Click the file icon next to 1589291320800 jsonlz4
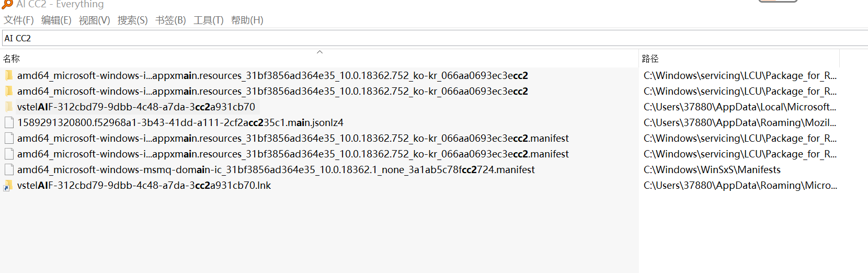The width and height of the screenshot is (868, 273). (8, 122)
